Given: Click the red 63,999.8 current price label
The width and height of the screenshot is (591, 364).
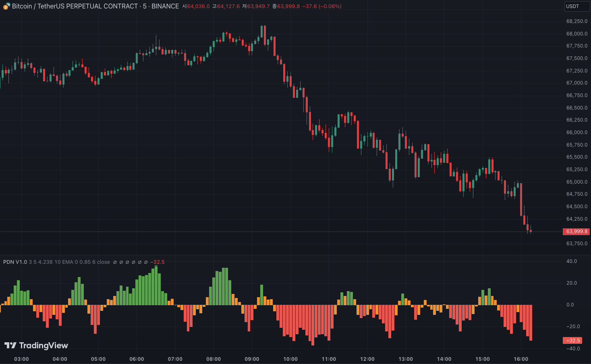Looking at the screenshot, I should pyautogui.click(x=576, y=232).
